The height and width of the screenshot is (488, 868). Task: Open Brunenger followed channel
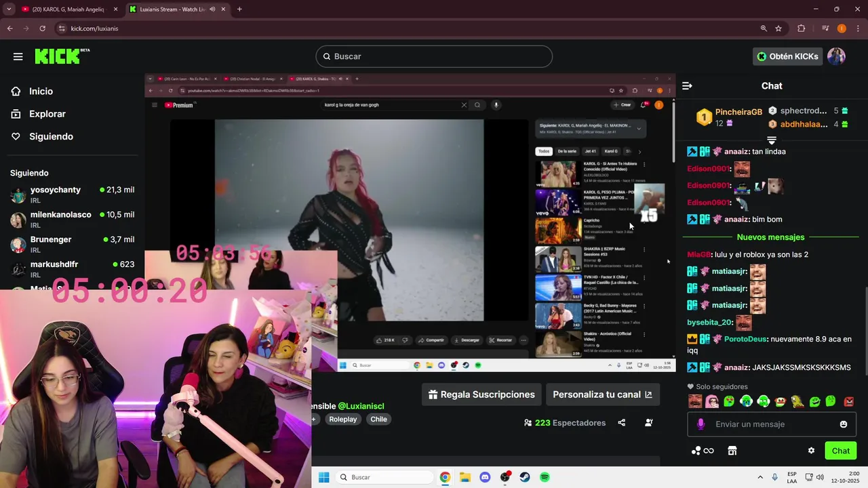[x=72, y=244]
